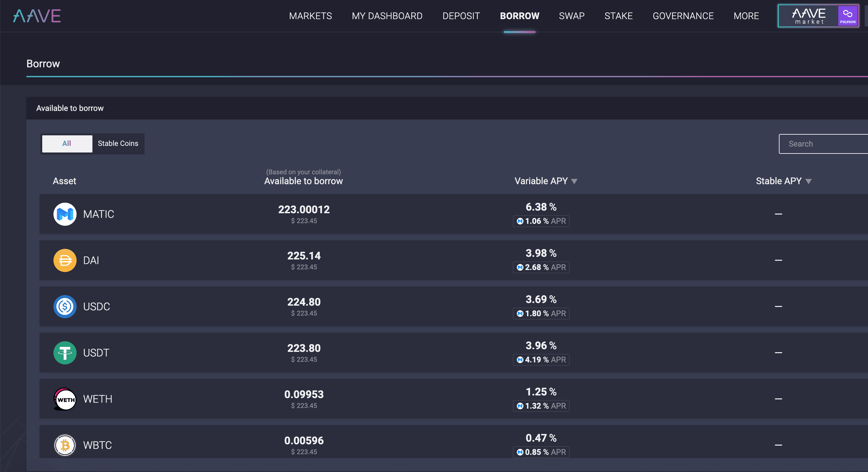Click reward icon beside 1.06 % APR
868x472 pixels.
520,221
